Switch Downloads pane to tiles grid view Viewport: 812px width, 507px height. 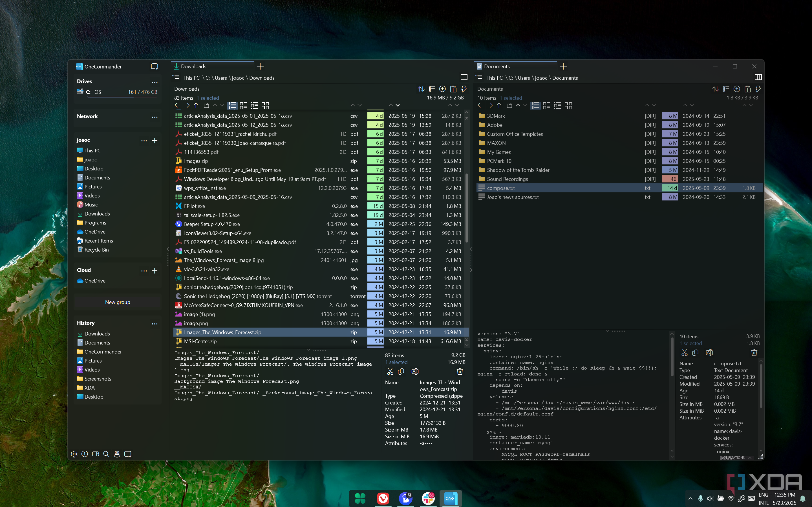(265, 106)
